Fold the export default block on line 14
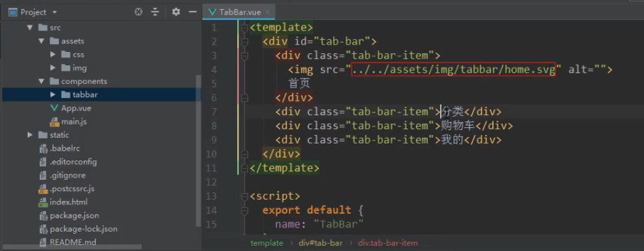The width and height of the screenshot is (644, 251). click(x=245, y=210)
